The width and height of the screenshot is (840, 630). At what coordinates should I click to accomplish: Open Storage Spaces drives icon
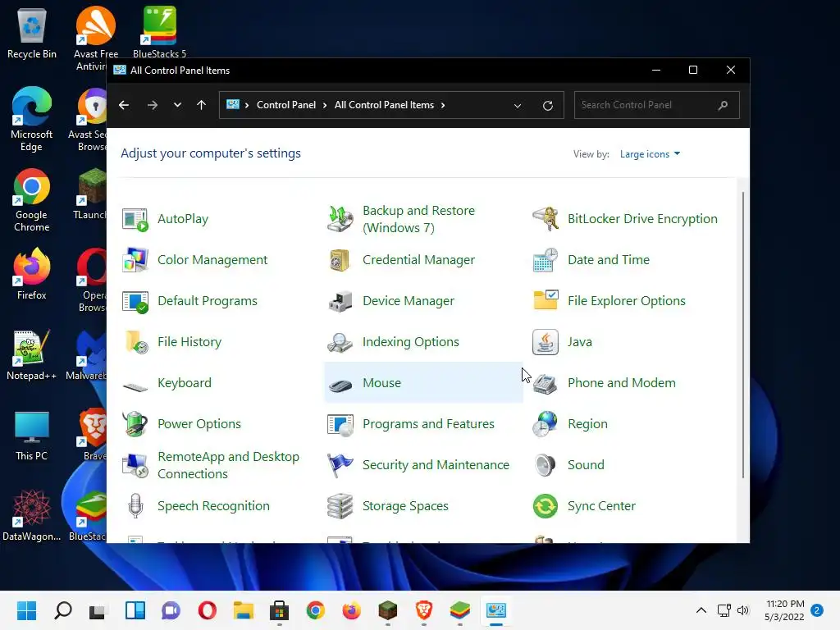(x=340, y=505)
